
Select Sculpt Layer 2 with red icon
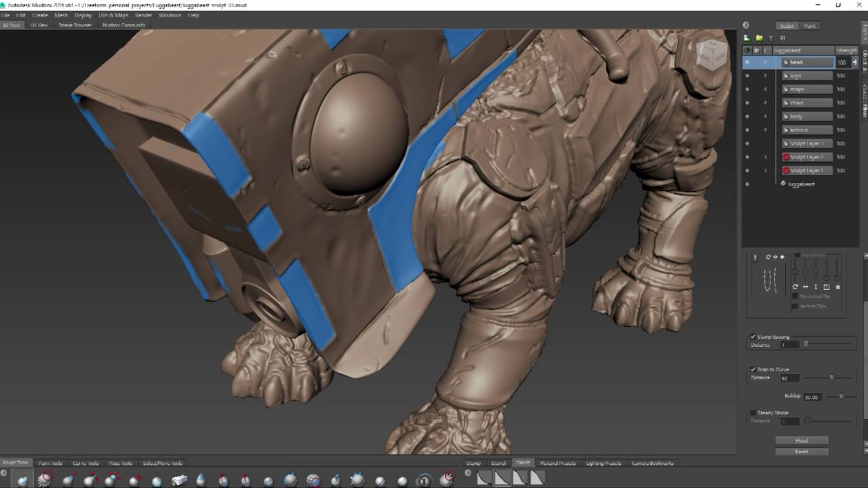807,157
